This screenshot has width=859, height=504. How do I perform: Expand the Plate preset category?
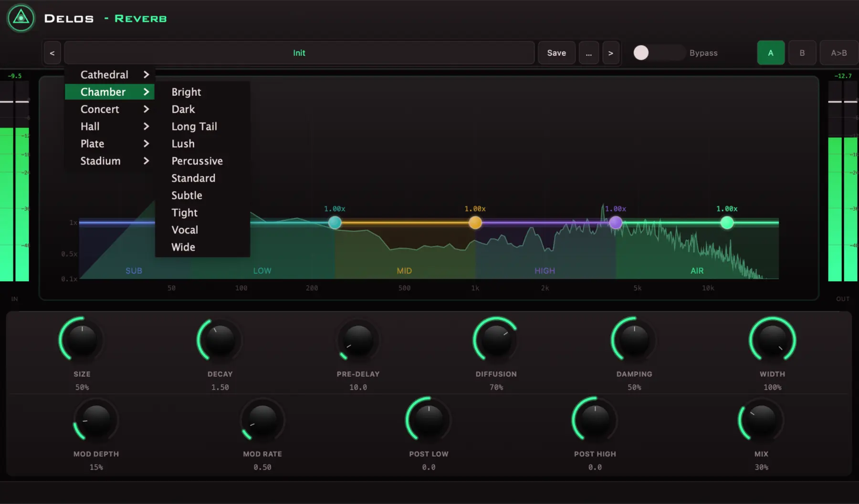tap(110, 144)
